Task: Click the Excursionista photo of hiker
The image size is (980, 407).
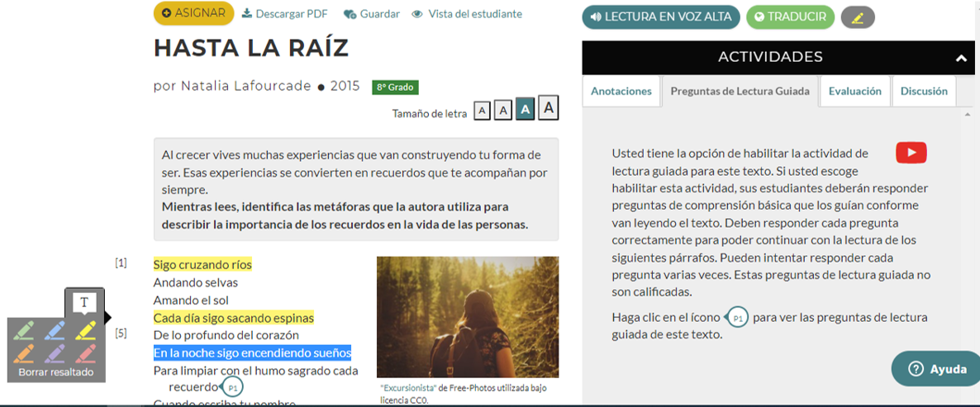Action: point(468,317)
